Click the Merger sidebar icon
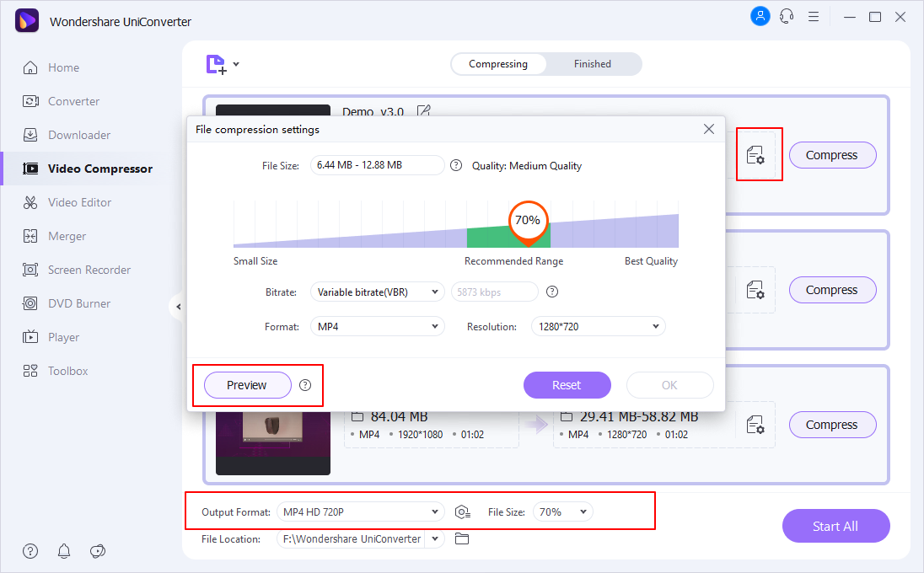Image resolution: width=924 pixels, height=573 pixels. coord(30,236)
